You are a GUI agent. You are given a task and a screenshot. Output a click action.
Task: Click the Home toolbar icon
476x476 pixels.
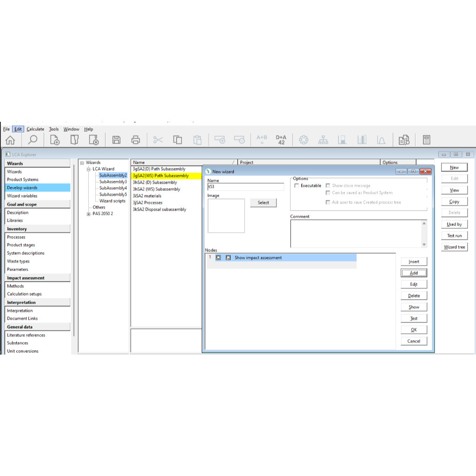10,140
